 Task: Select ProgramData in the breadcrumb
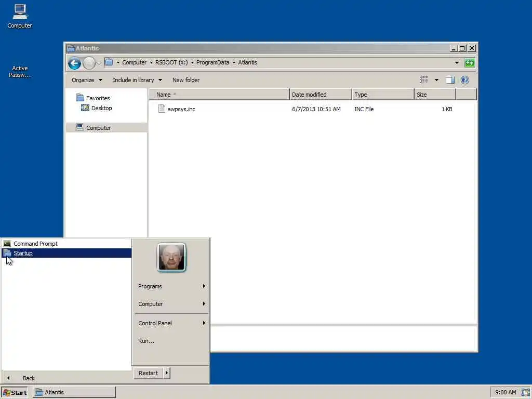212,62
